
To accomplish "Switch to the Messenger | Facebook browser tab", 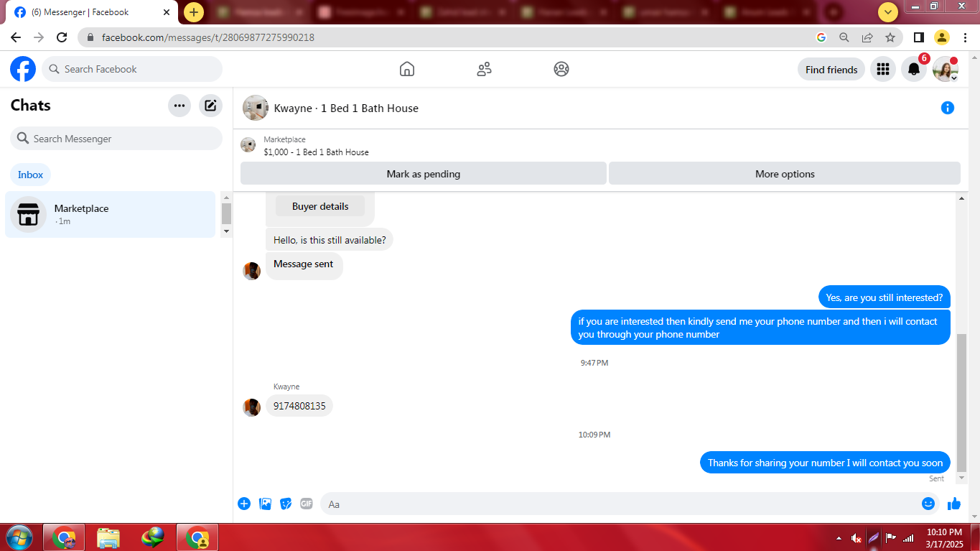I will 92,12.
